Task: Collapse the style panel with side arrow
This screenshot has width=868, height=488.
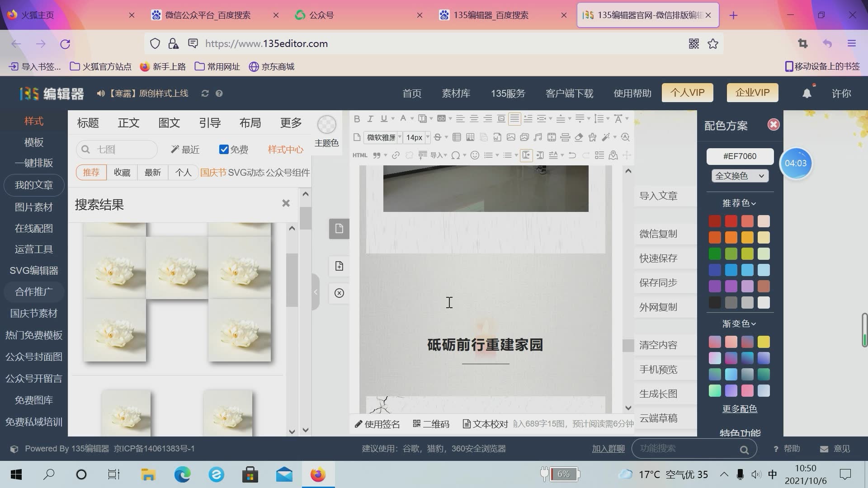Action: pyautogui.click(x=316, y=292)
